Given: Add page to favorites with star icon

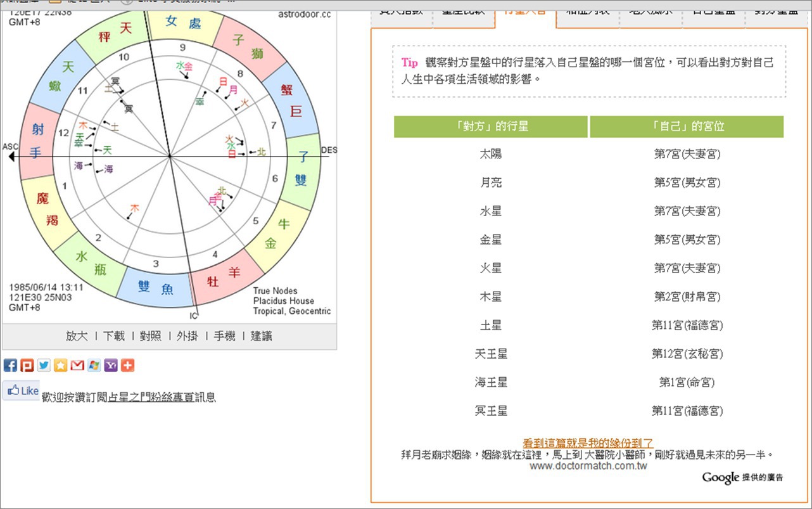Looking at the screenshot, I should tap(60, 365).
